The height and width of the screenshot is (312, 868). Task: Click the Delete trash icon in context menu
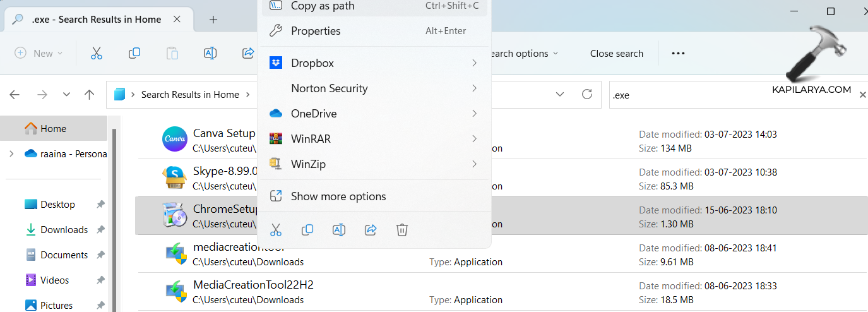click(402, 230)
